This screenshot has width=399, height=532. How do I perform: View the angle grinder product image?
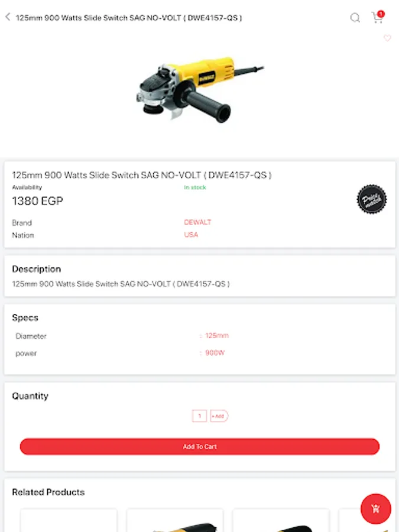(x=199, y=89)
